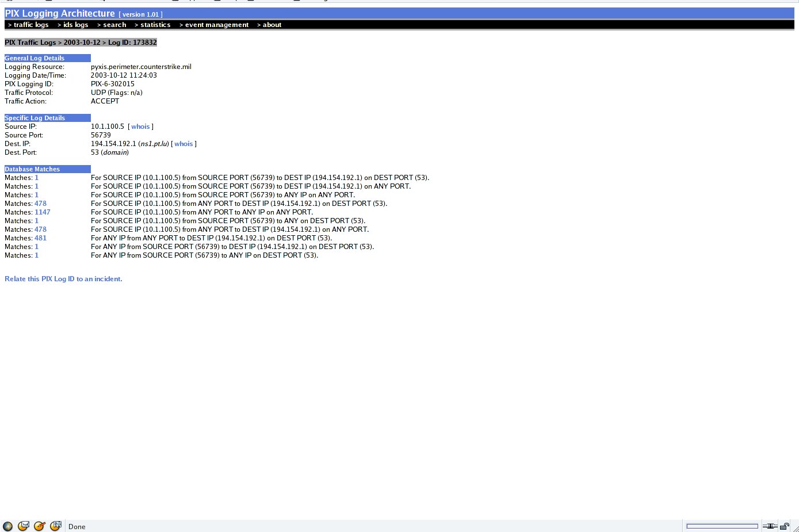Open the first Matches: 1 link

[36, 178]
